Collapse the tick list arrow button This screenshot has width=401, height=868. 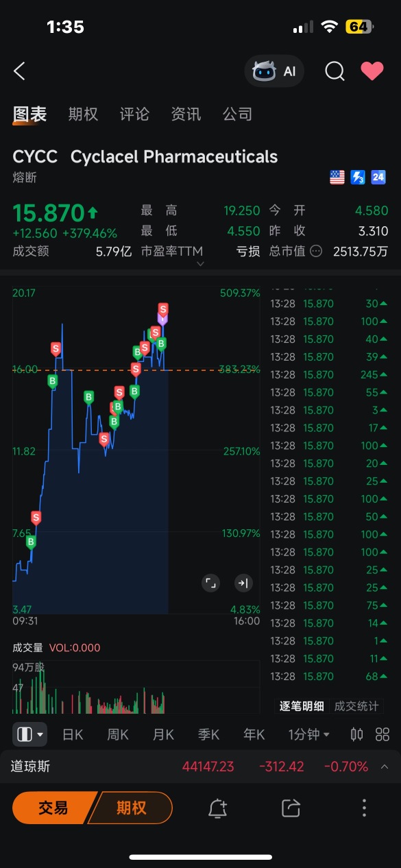tap(243, 583)
